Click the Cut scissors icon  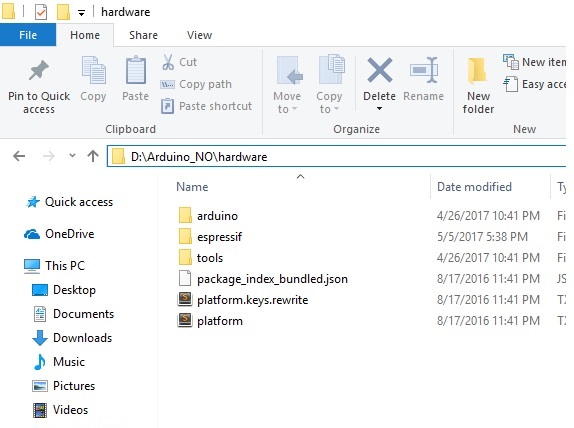tap(168, 62)
